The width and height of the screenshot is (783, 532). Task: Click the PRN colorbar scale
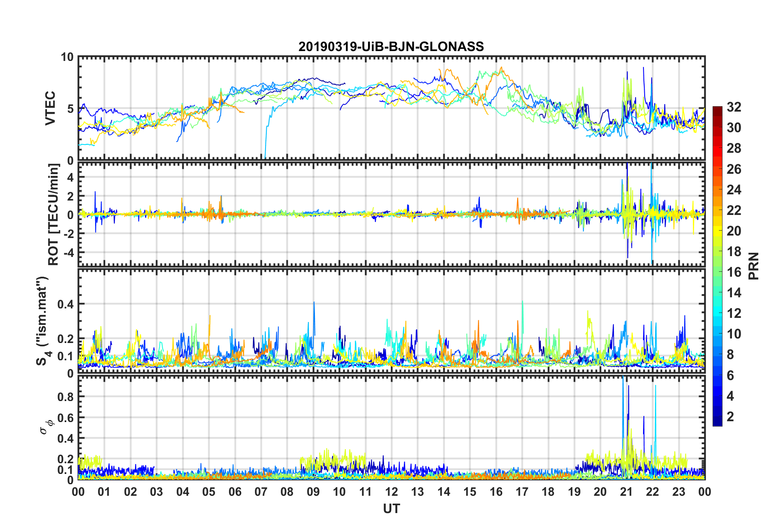(718, 266)
